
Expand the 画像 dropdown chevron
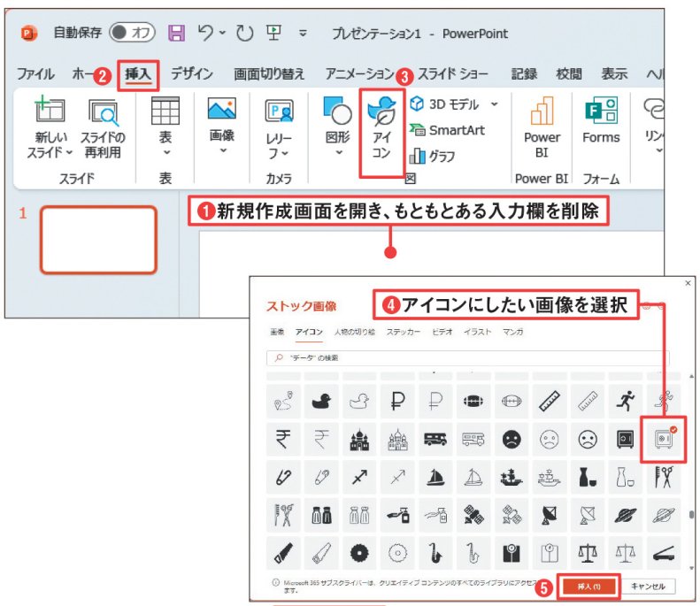coord(223,150)
